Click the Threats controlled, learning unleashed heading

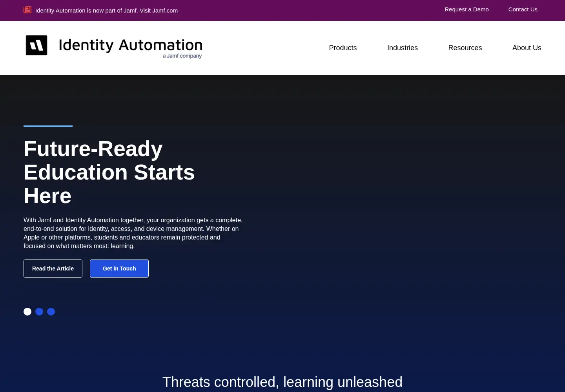(282, 382)
